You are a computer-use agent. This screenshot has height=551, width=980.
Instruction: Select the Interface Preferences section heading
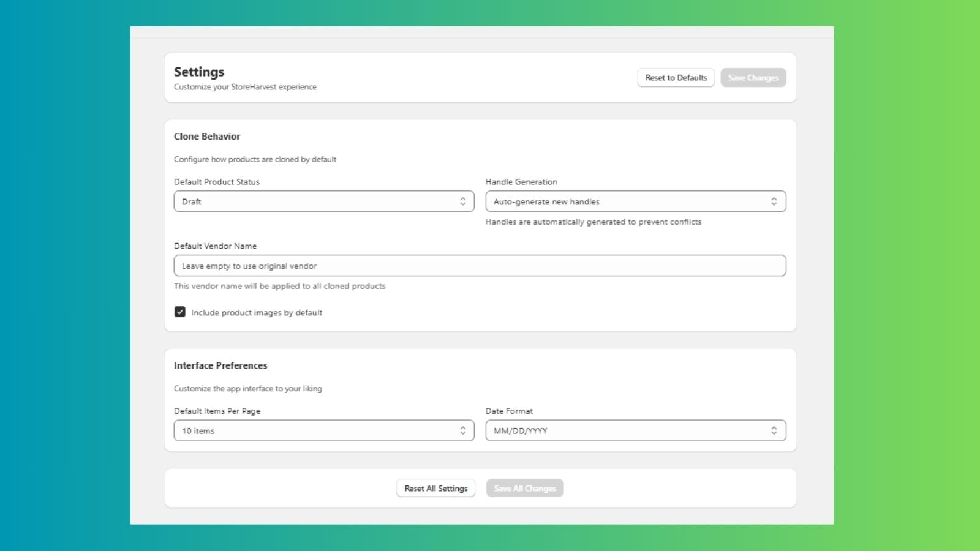click(x=221, y=365)
